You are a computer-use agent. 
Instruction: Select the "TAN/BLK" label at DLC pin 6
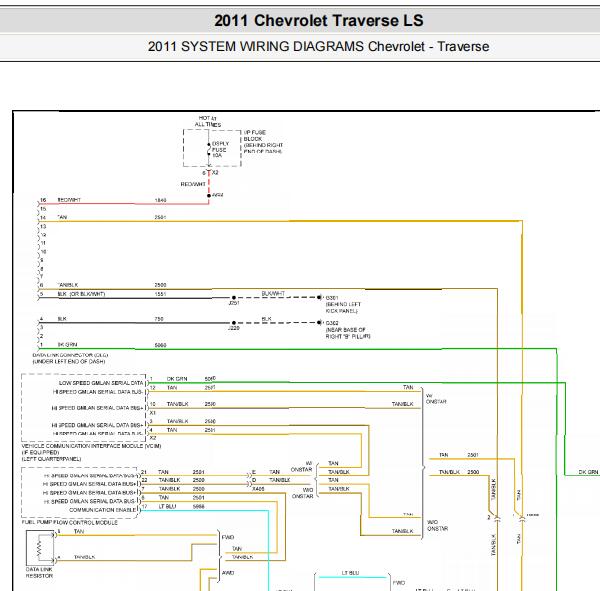(68, 285)
